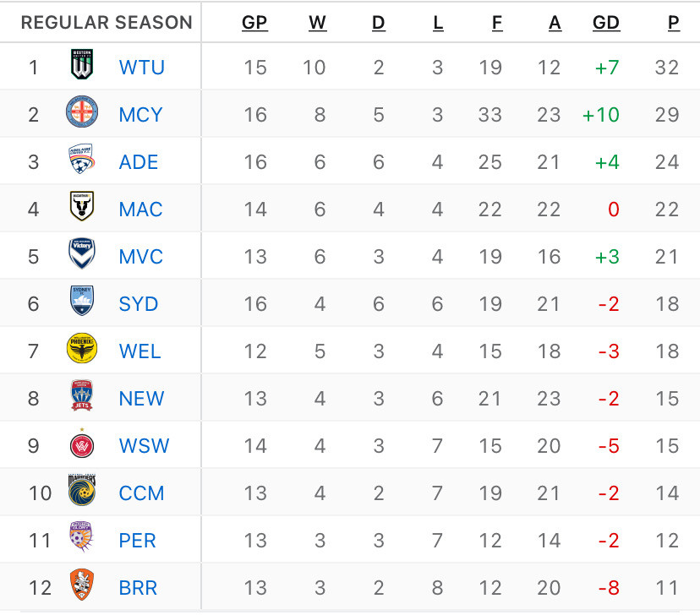Click the Perth Glory purple logo
This screenshot has width=700, height=615.
81,536
